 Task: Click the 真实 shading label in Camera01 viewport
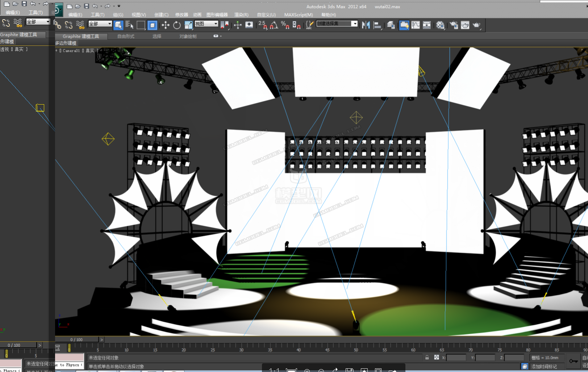[90, 51]
